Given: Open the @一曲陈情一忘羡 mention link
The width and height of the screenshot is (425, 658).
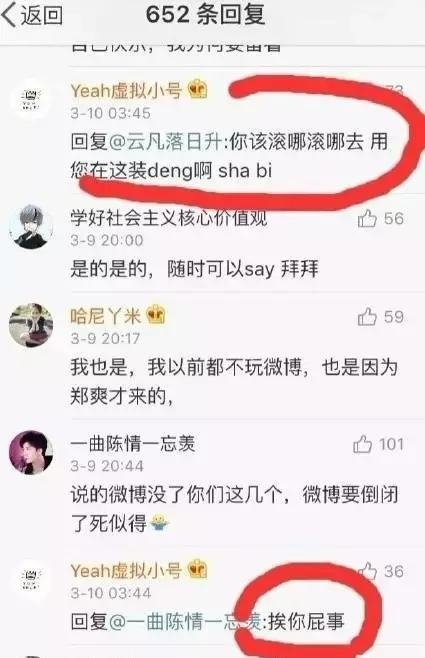Looking at the screenshot, I should click(x=185, y=621).
